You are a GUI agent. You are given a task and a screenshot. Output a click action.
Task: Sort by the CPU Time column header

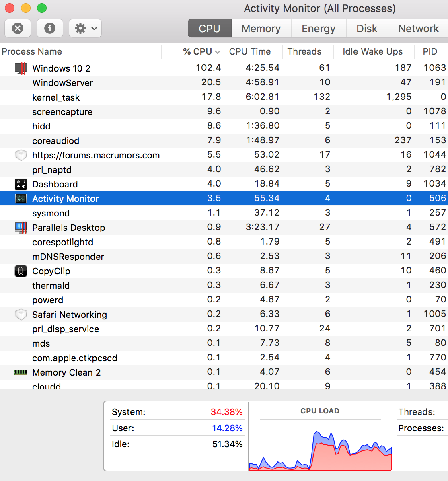pos(253,51)
